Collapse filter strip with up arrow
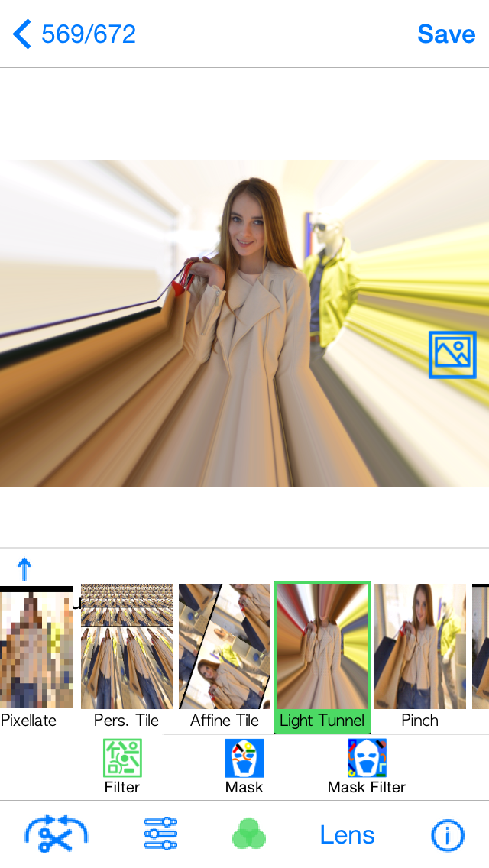Screen dimensions: 489x868 pyautogui.click(x=24, y=568)
